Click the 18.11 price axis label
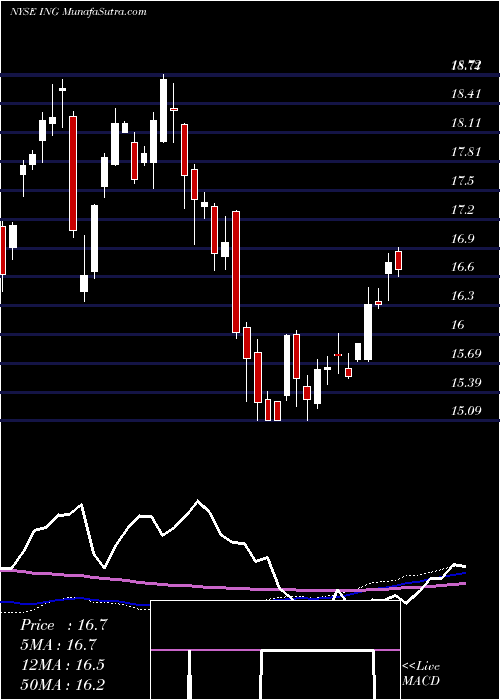 [x=466, y=123]
